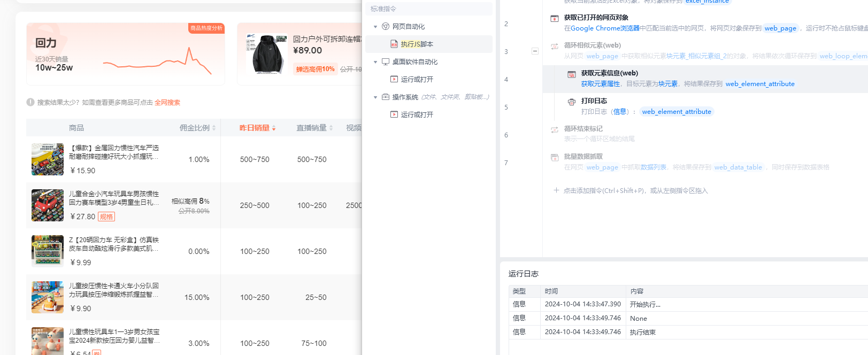This screenshot has width=868, height=355.
Task: Click the 标准指令 search field
Action: [x=429, y=9]
